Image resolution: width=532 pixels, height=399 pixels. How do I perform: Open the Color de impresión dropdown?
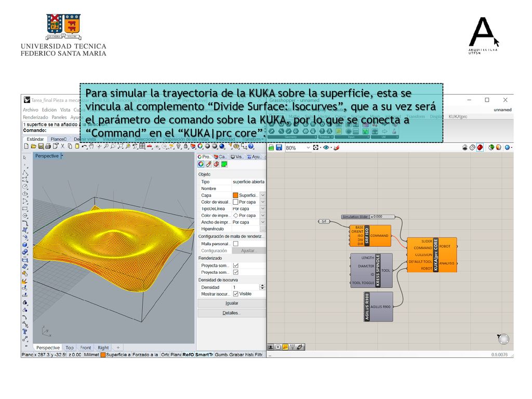262,216
